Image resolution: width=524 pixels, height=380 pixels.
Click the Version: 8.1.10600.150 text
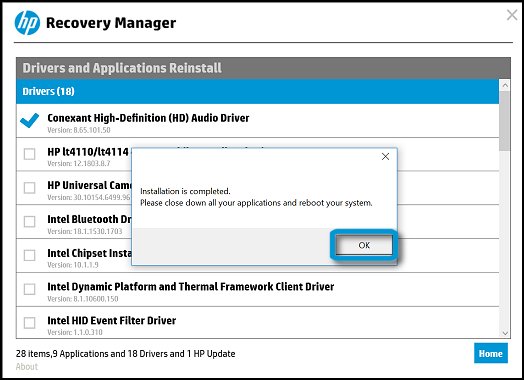83,299
